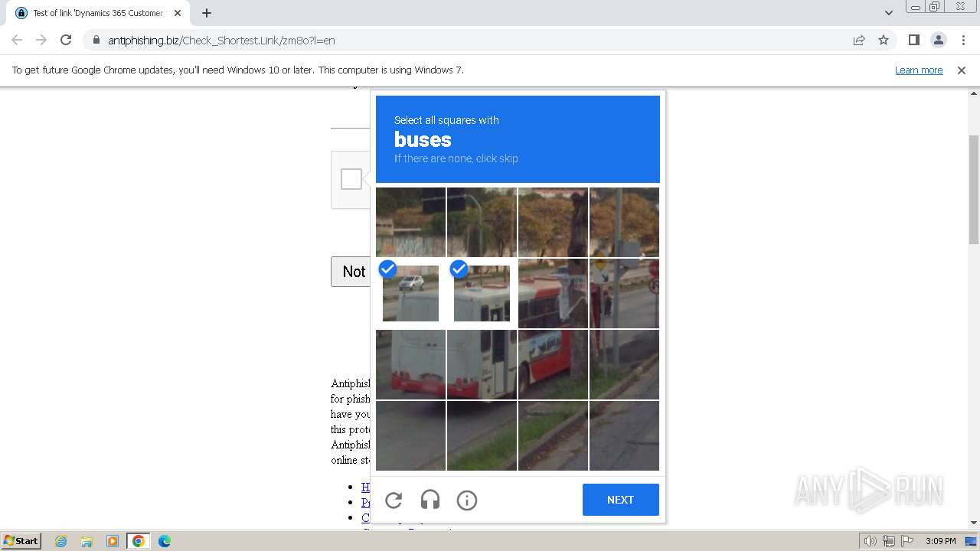Open a new tab
This screenshot has height=551, width=980.
(x=207, y=13)
